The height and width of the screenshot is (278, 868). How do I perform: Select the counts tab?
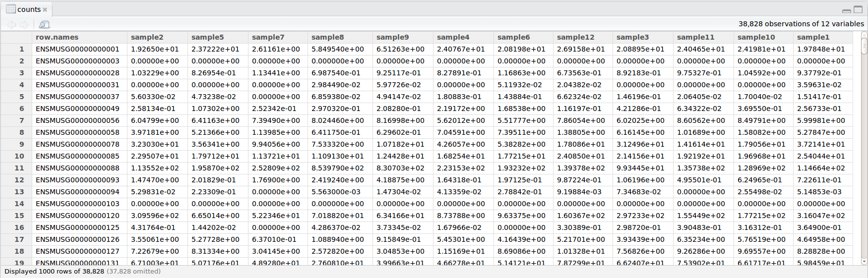[x=29, y=9]
